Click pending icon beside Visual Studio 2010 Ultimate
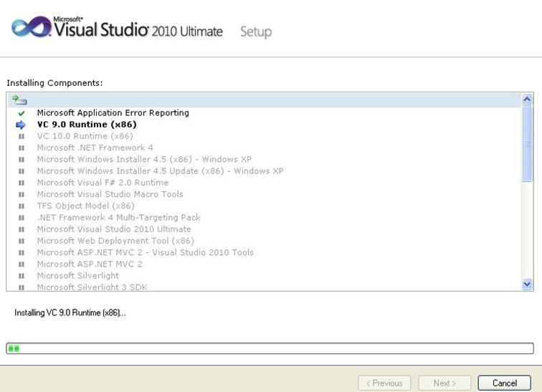This screenshot has width=542, height=392. [22, 229]
